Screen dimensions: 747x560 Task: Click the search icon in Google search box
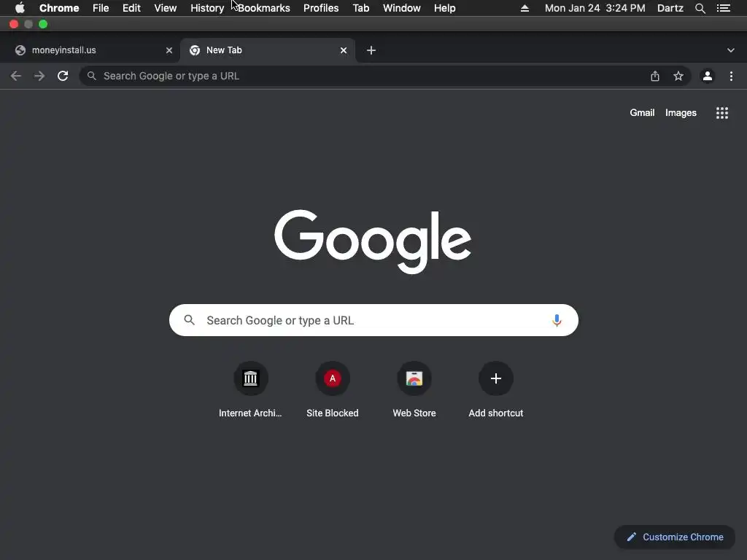click(189, 320)
